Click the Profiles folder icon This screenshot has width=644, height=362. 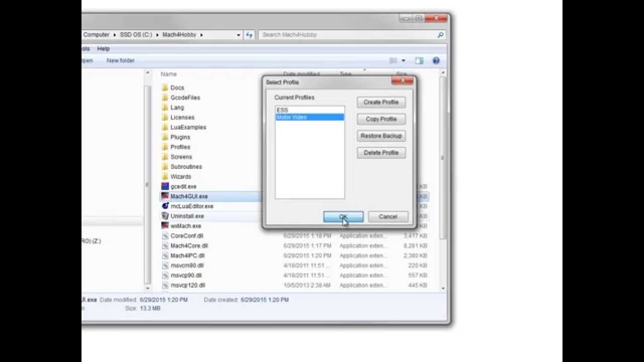click(x=165, y=147)
